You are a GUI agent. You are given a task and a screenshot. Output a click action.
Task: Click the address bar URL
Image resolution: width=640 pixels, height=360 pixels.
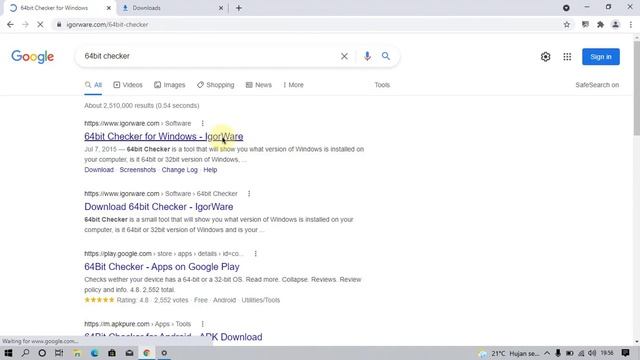click(107, 24)
